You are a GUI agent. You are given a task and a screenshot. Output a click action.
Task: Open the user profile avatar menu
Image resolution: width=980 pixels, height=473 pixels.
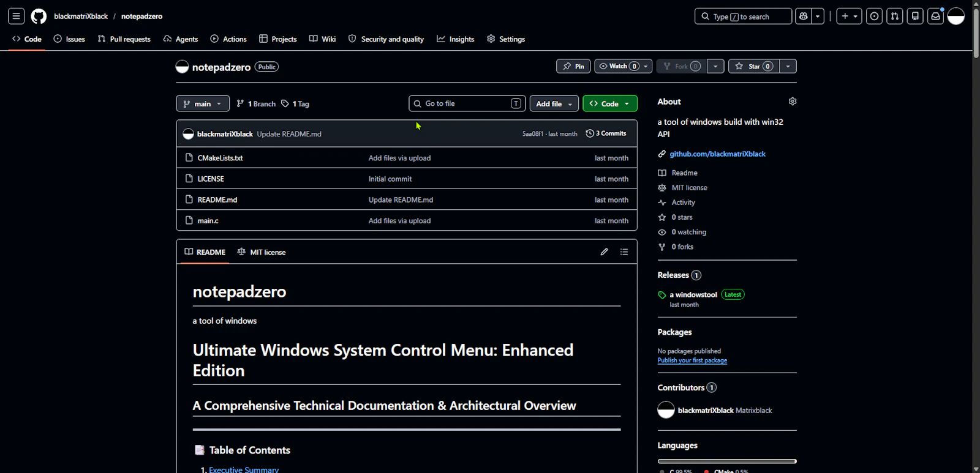click(956, 17)
